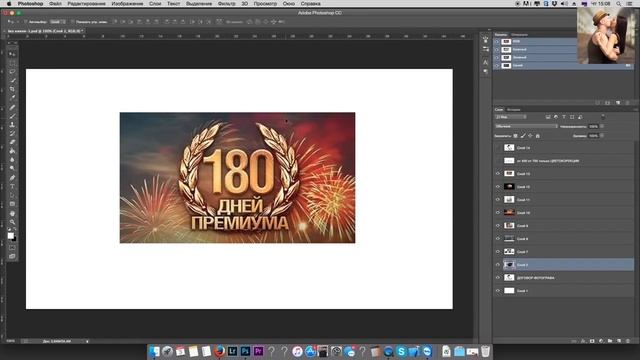Select the Rectangular Marquee tool
This screenshot has height=360, width=640.
point(12,63)
